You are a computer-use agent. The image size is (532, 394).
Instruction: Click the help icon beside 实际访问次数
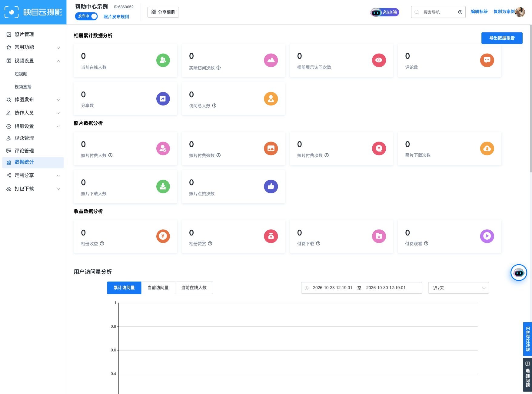click(218, 68)
